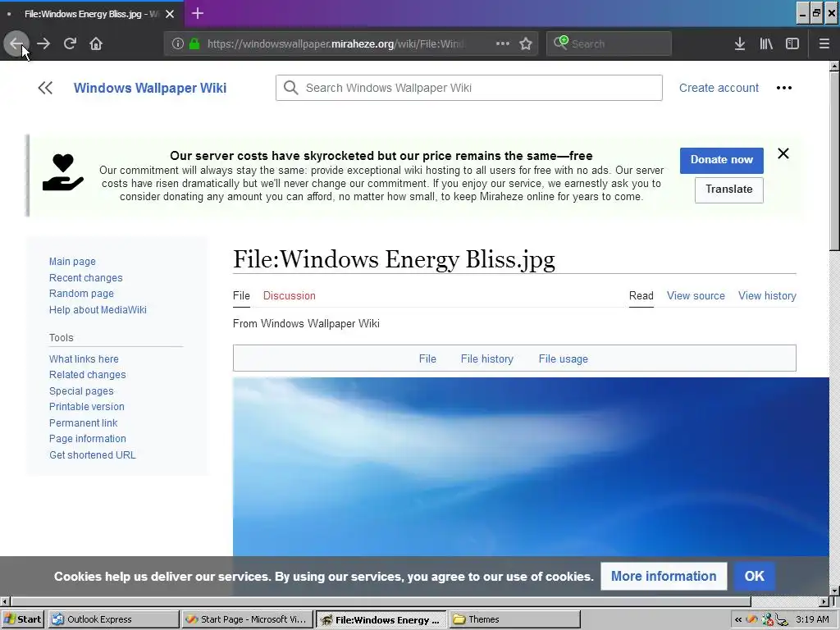Open the browser home page
This screenshot has width=840, height=630.
(x=96, y=43)
